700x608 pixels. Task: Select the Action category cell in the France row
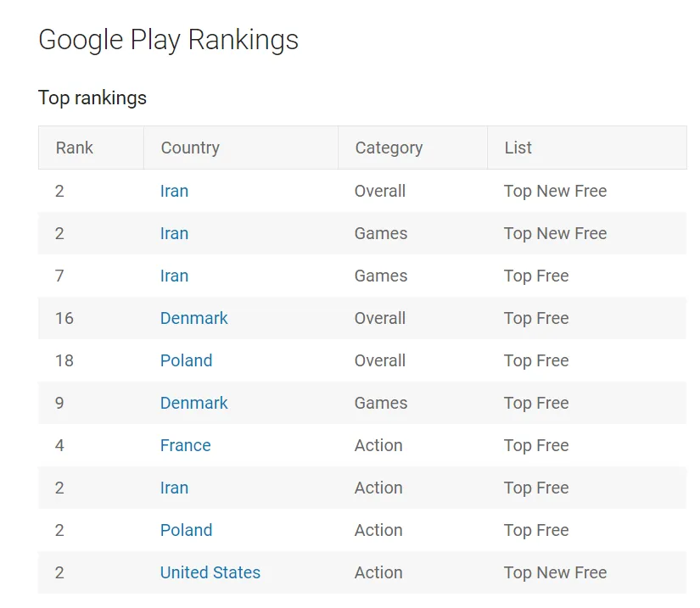coord(378,445)
